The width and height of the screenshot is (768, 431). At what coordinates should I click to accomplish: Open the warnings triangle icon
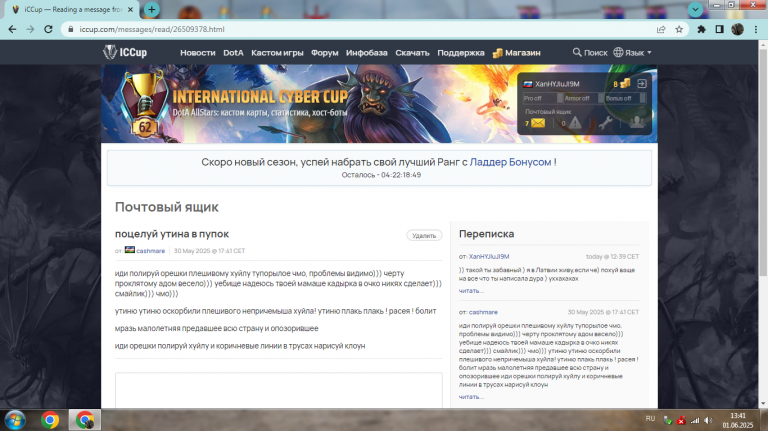(x=575, y=123)
